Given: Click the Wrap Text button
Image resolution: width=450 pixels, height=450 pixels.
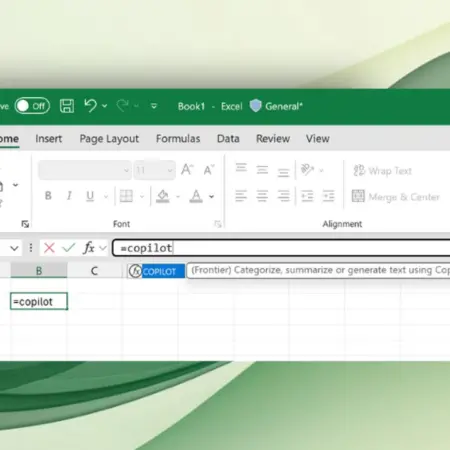Looking at the screenshot, I should coord(383,171).
